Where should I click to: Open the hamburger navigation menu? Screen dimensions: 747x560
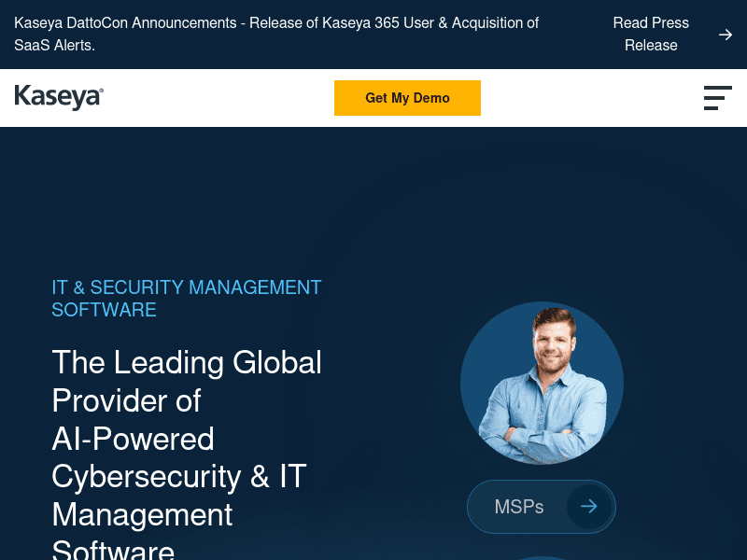(x=717, y=98)
